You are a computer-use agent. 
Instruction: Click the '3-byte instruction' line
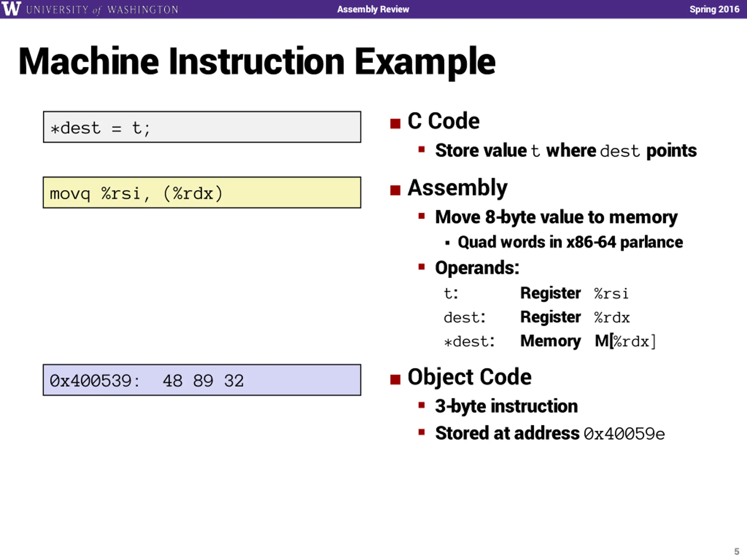(x=506, y=406)
